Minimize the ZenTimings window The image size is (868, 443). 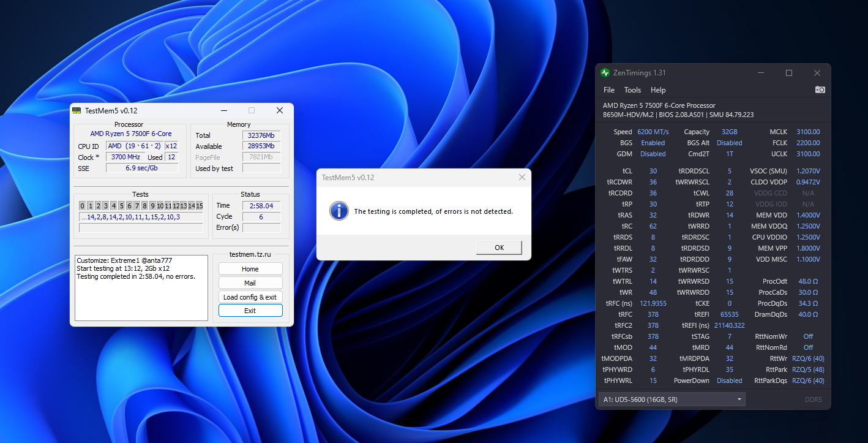(761, 73)
